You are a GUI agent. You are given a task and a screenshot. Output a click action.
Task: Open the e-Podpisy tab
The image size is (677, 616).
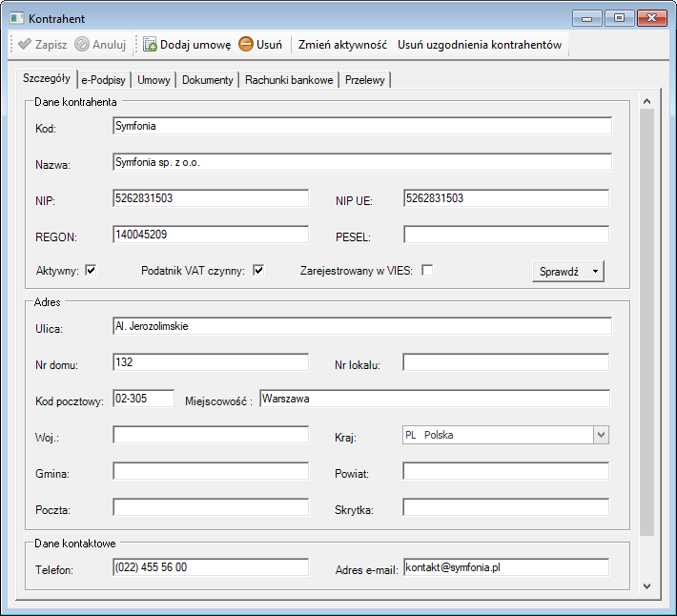[104, 80]
